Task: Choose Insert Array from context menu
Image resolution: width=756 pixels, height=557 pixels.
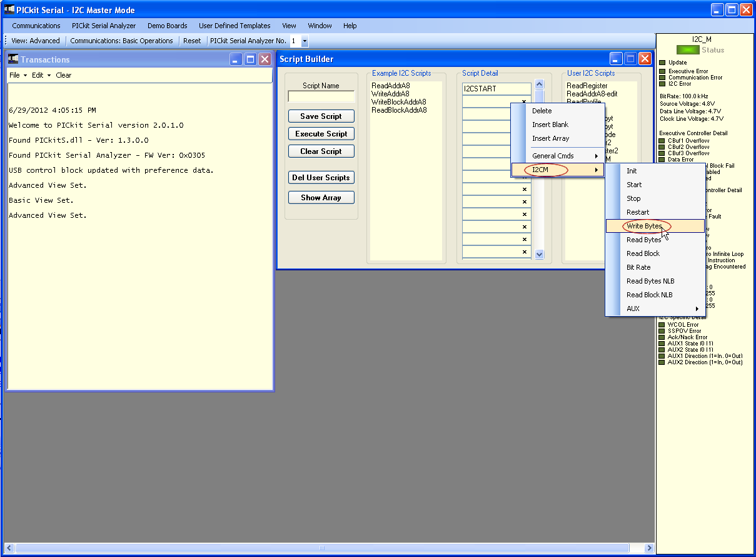Action: click(558, 138)
